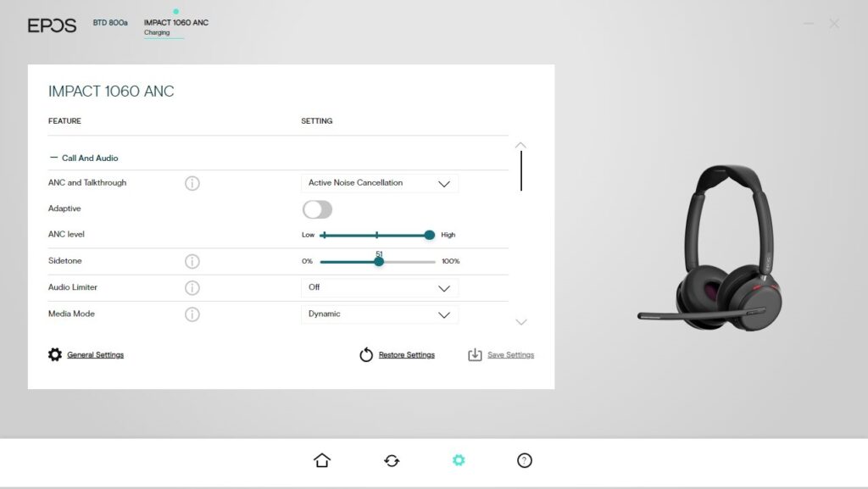Switch to the BTD 800a tab

(x=108, y=25)
